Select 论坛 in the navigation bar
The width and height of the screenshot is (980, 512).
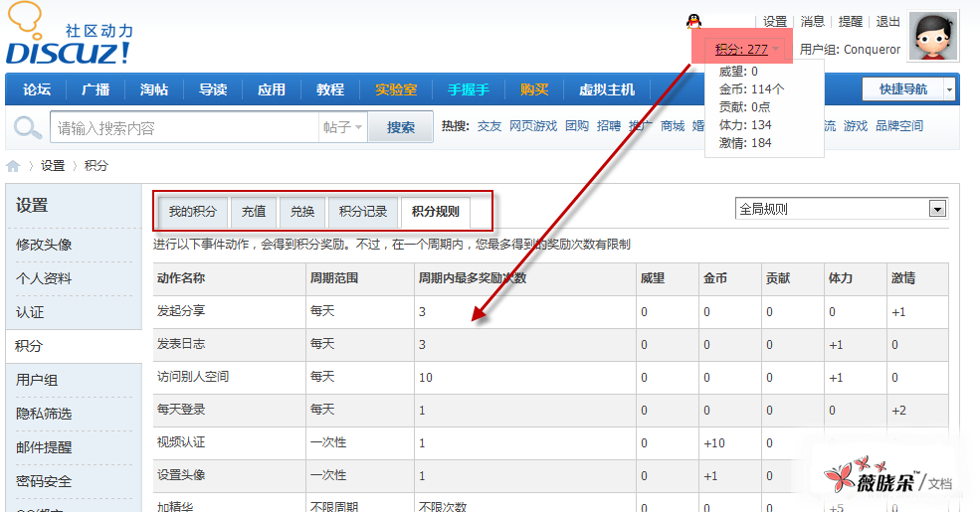tap(37, 89)
